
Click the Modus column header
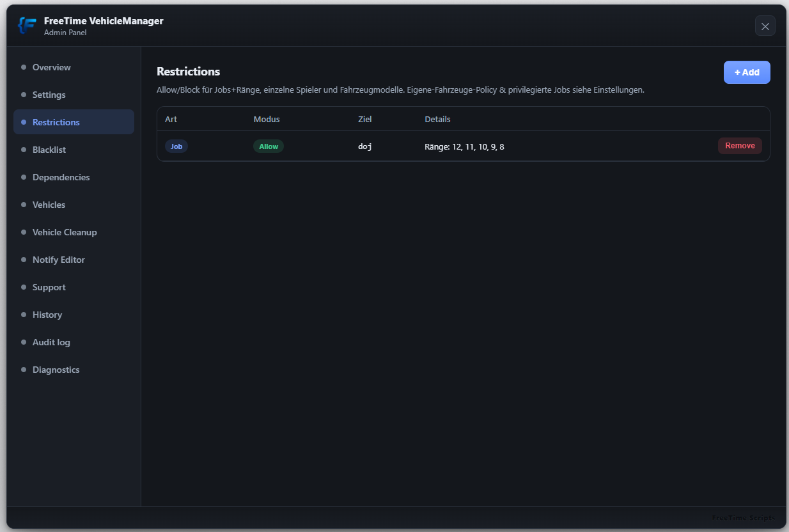coord(267,120)
